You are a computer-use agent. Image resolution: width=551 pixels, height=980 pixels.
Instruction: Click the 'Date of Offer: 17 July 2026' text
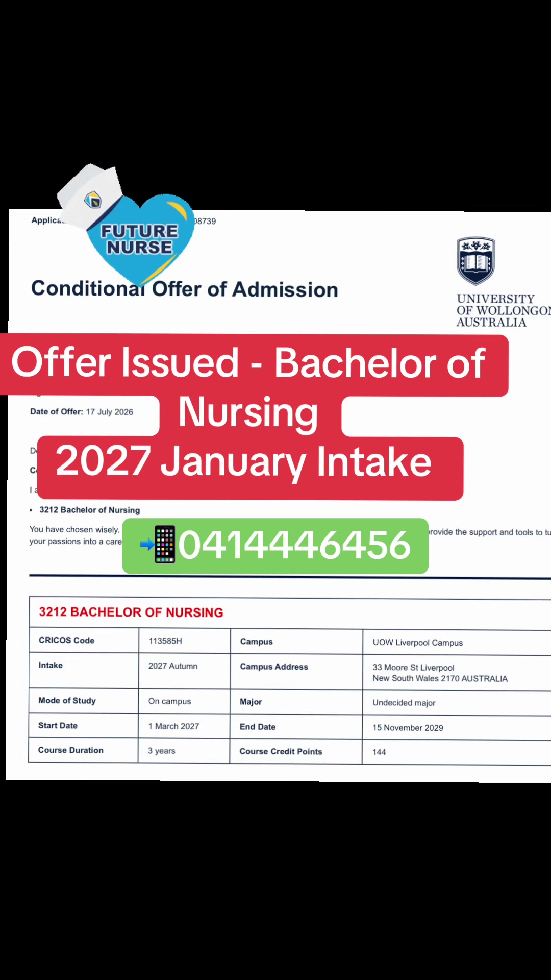[x=82, y=412]
